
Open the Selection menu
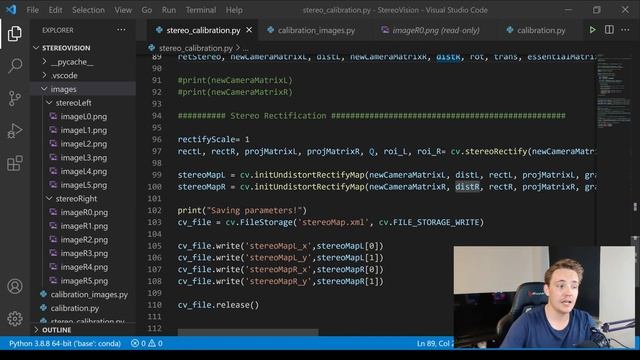point(88,10)
